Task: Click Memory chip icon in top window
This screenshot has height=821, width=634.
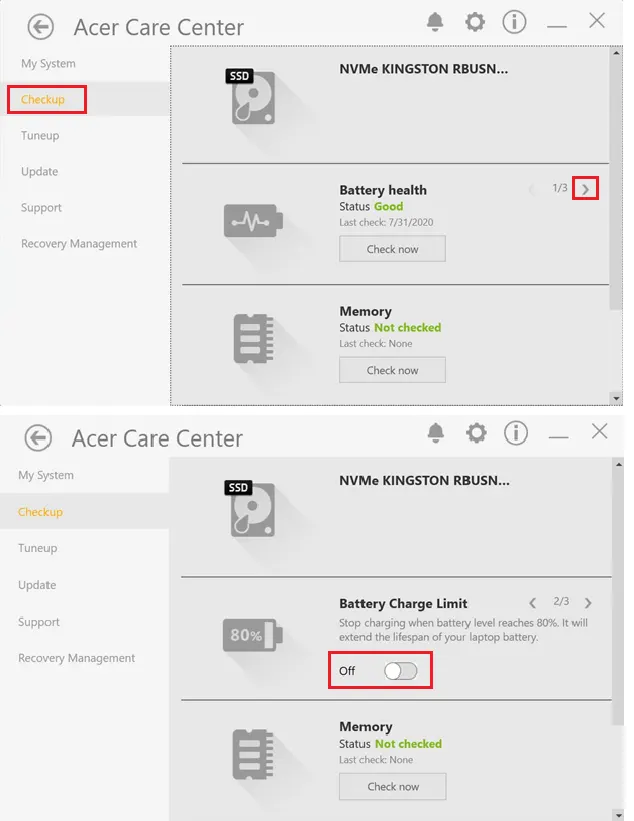Action: coord(253,338)
